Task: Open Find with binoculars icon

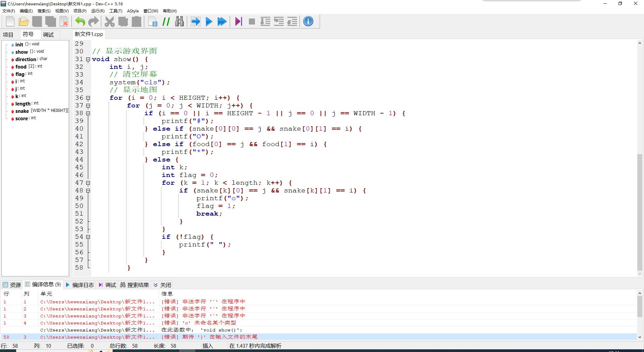Action: (179, 21)
